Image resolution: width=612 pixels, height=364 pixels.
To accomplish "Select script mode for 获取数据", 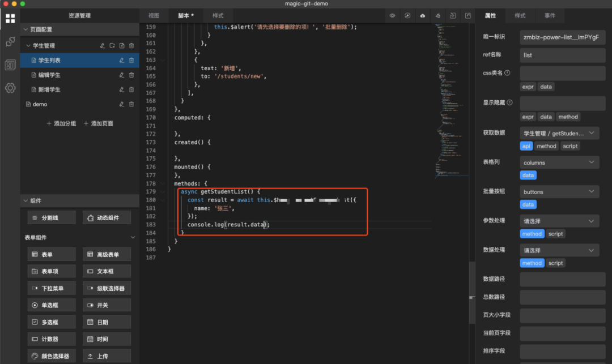I will coord(570,146).
